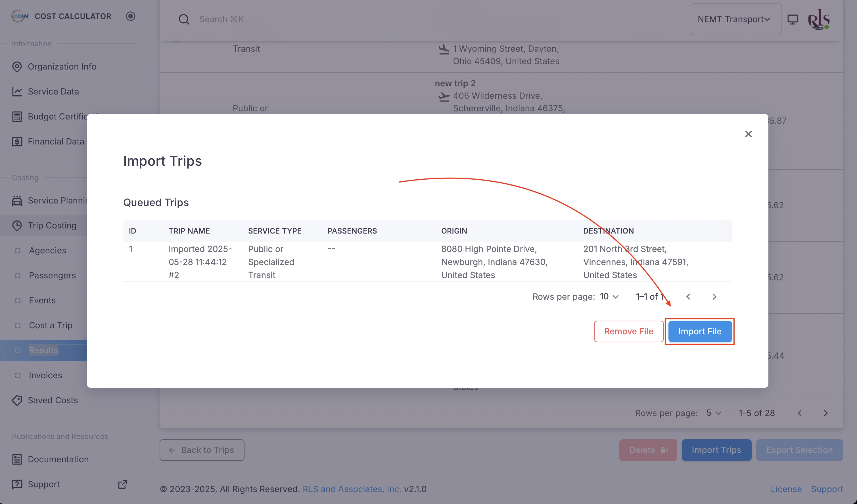Open the dialog's rows per page dropdown
Screen dimensions: 857x504
609,297
